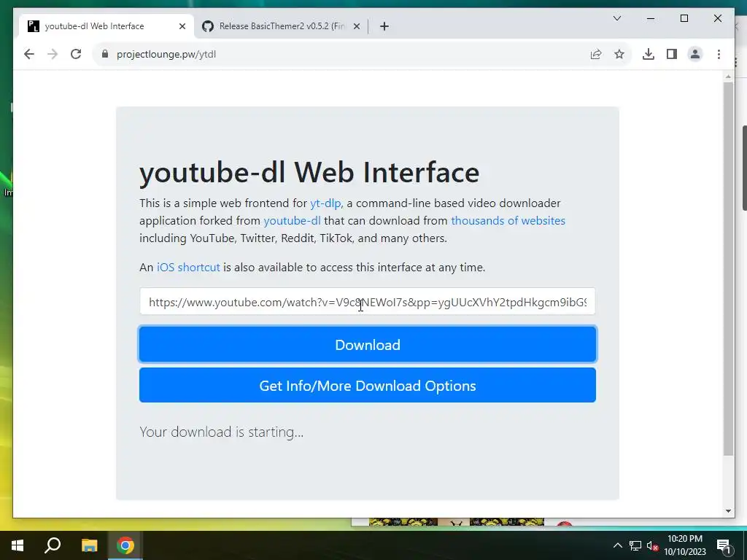This screenshot has height=560, width=747.
Task: Open Chrome side panel
Action: [x=672, y=54]
